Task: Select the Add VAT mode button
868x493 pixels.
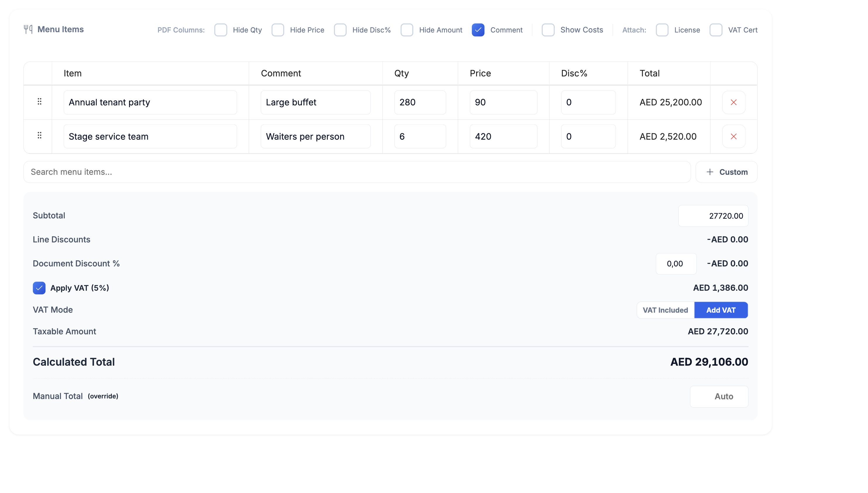Action: point(721,310)
